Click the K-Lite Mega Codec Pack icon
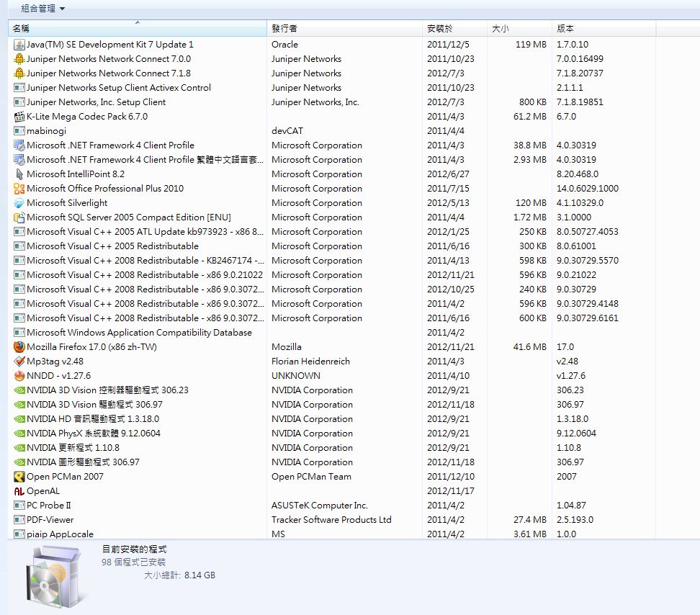The image size is (700, 615). 19,117
